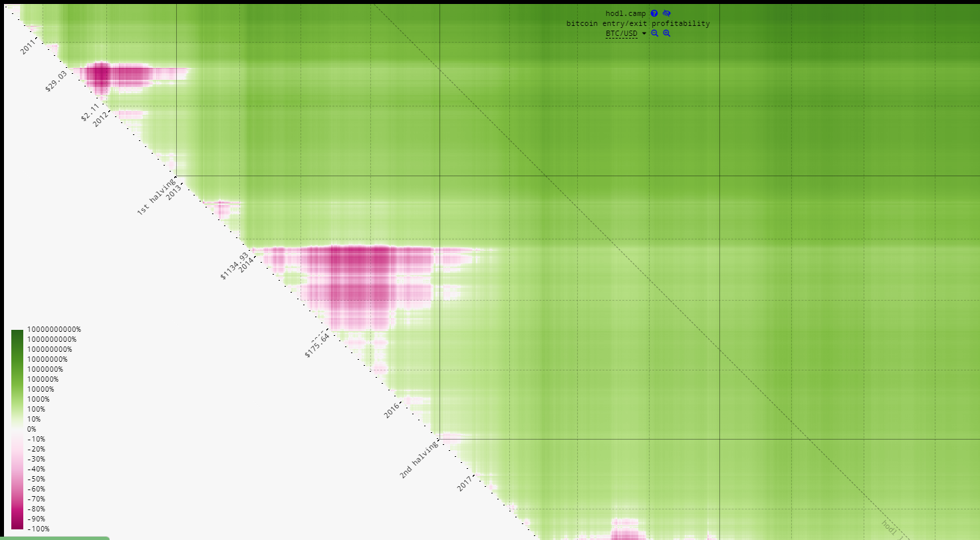This screenshot has width=980, height=540.
Task: Select the '2nd halving' marker label
Action: coord(419,460)
